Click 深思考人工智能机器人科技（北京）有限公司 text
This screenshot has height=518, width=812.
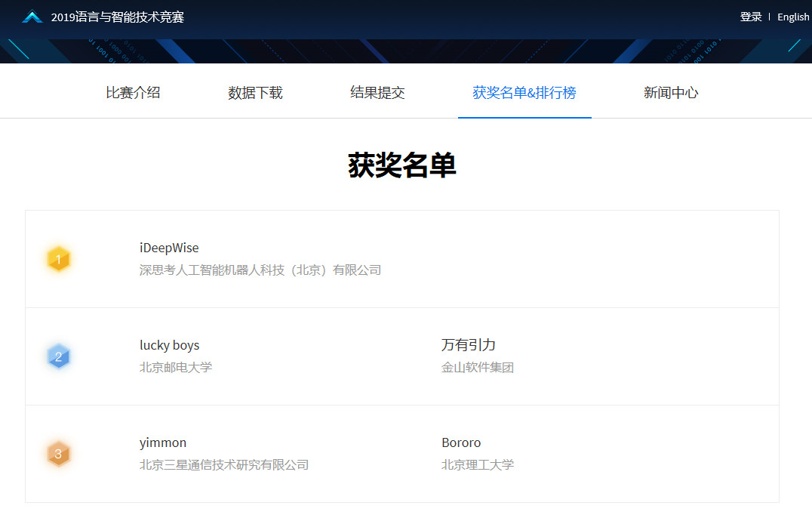point(260,270)
